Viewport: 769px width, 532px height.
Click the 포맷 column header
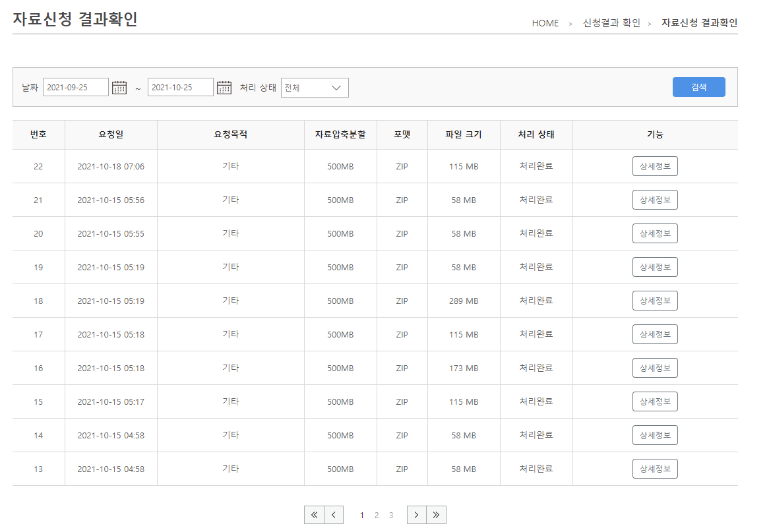pos(402,134)
